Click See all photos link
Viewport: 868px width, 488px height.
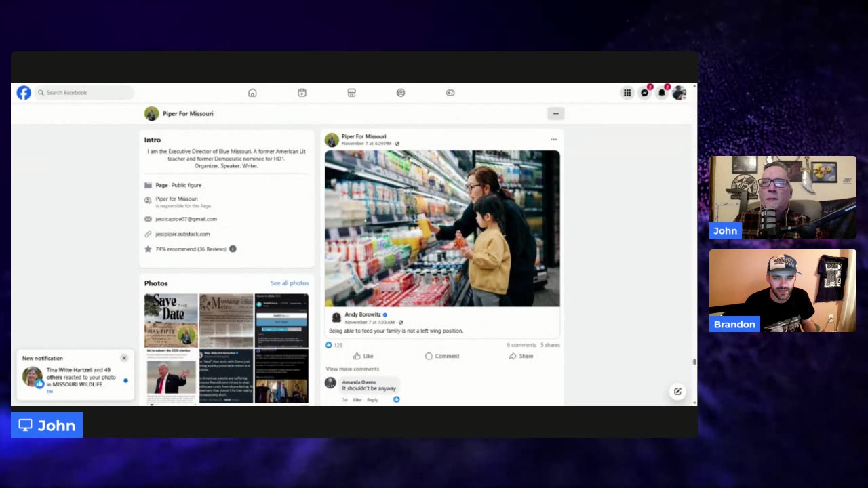point(290,283)
